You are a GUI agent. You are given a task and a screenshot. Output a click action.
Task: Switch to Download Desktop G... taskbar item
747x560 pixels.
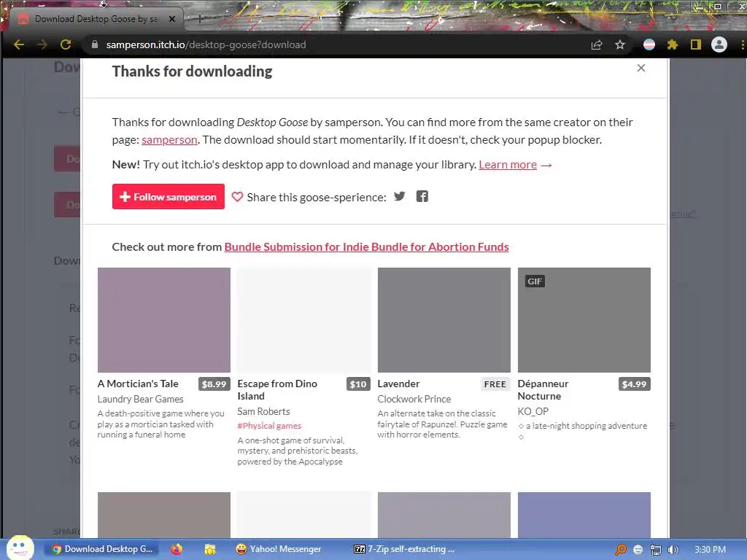pos(102,549)
